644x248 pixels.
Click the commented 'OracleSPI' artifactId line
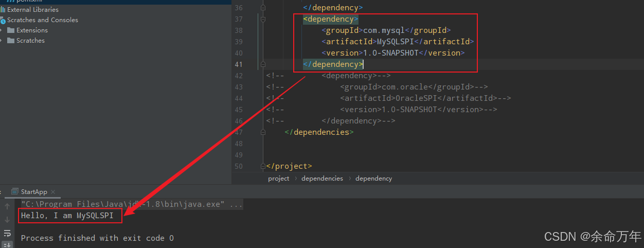(388, 98)
